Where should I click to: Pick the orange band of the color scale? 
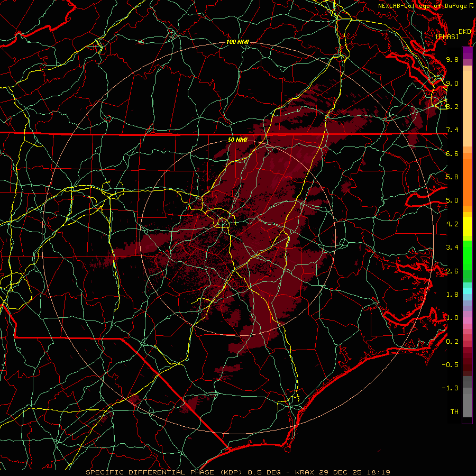467,182
